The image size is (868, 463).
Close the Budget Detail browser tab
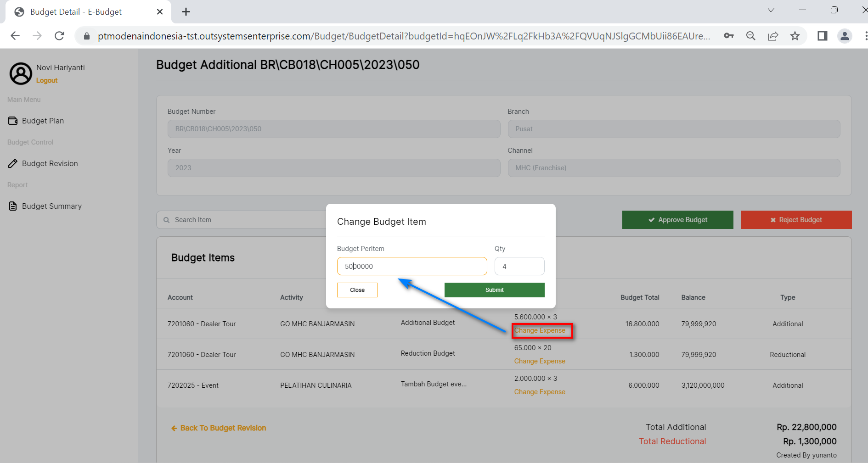coord(160,12)
